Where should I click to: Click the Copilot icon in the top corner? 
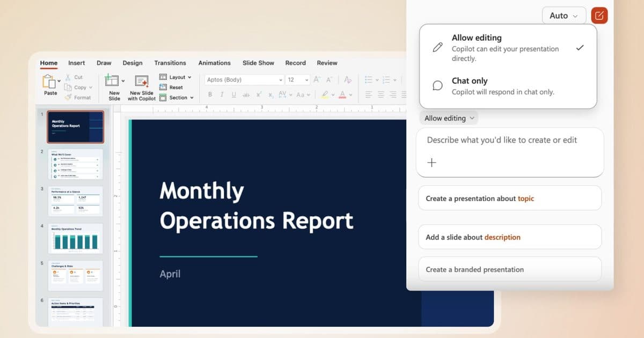[599, 15]
